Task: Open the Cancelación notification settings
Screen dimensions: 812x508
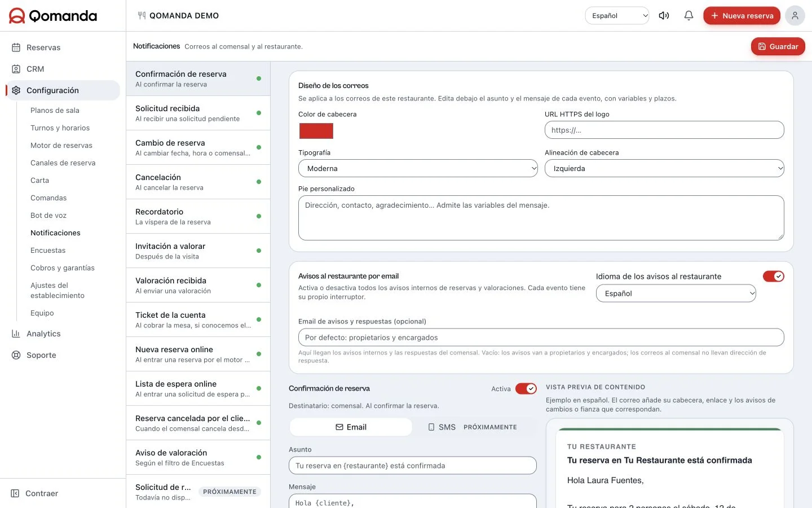Action: (198, 182)
